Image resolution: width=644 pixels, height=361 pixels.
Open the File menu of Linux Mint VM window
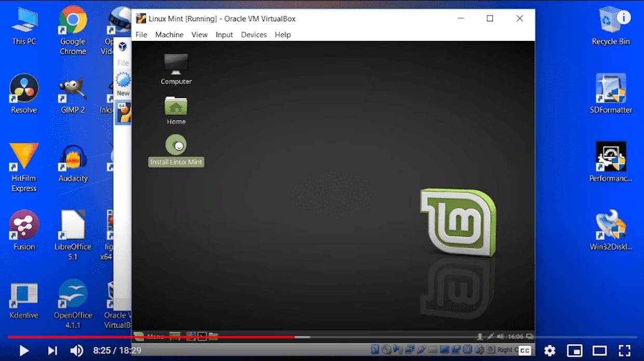[141, 35]
